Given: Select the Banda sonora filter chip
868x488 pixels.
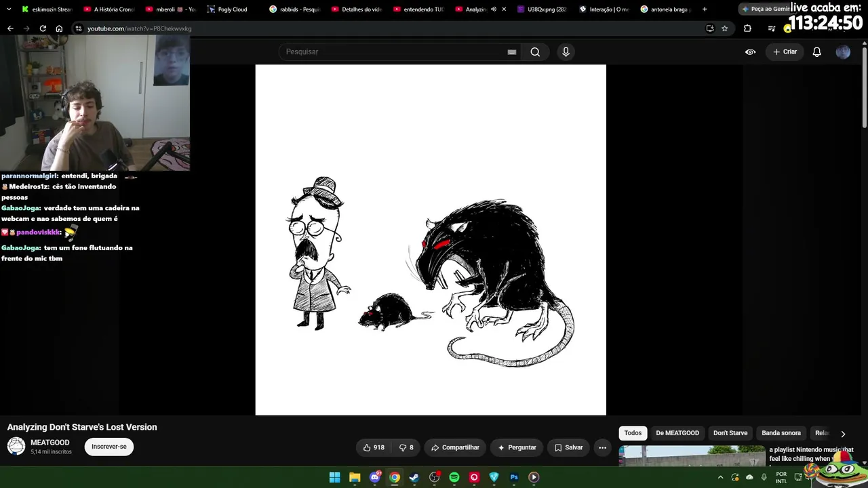Looking at the screenshot, I should point(781,433).
